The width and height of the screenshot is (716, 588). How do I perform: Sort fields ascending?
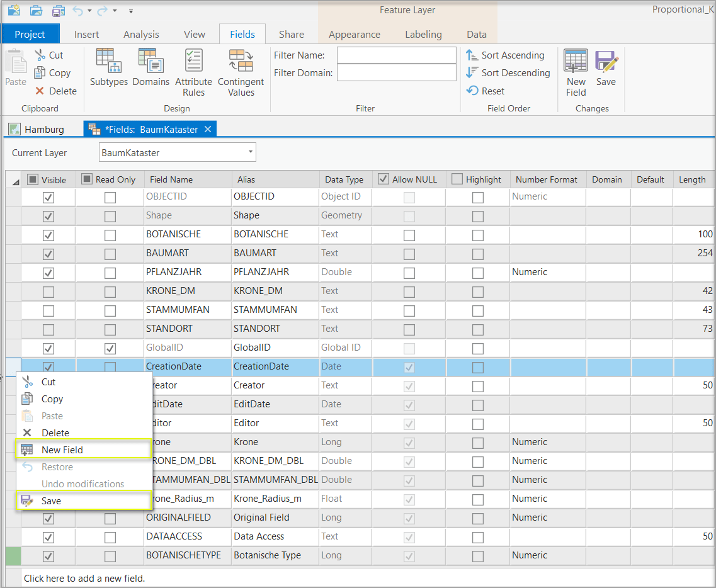[505, 55]
